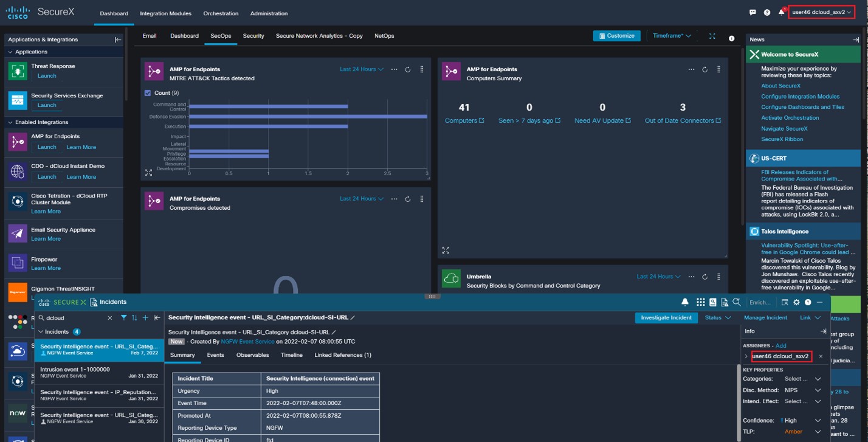868x442 pixels.
Task: Click Investigate Incident button
Action: pyautogui.click(x=666, y=317)
